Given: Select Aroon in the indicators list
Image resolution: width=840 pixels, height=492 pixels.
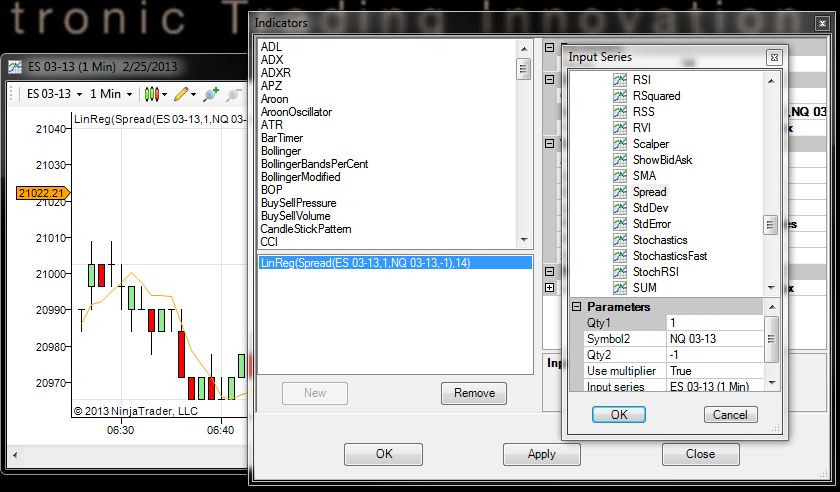Looking at the screenshot, I should click(274, 99).
